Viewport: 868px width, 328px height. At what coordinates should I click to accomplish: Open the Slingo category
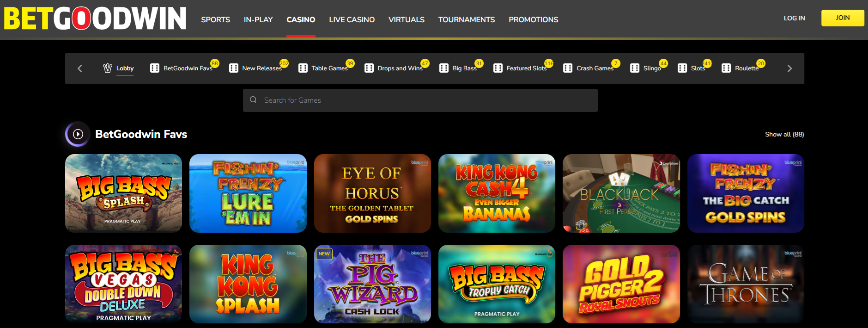[x=652, y=68]
